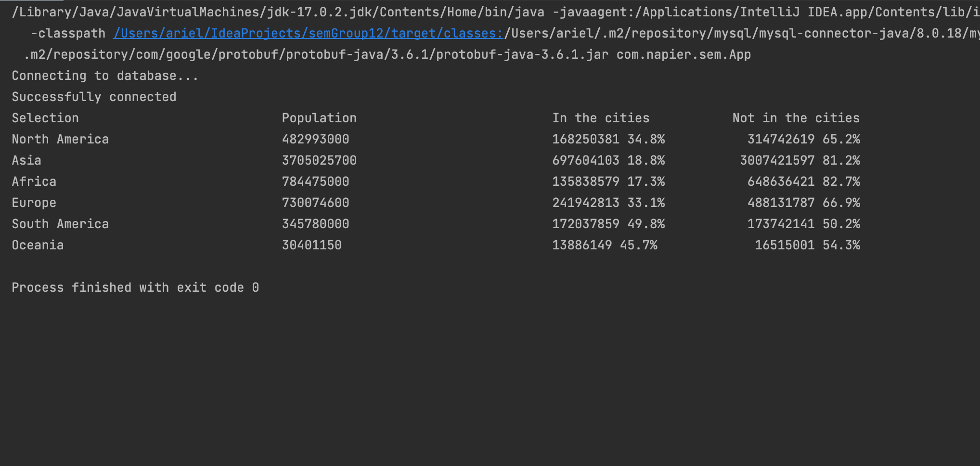Open the semGroup12 target/classes path link
This screenshot has width=980, height=466.
(x=308, y=33)
